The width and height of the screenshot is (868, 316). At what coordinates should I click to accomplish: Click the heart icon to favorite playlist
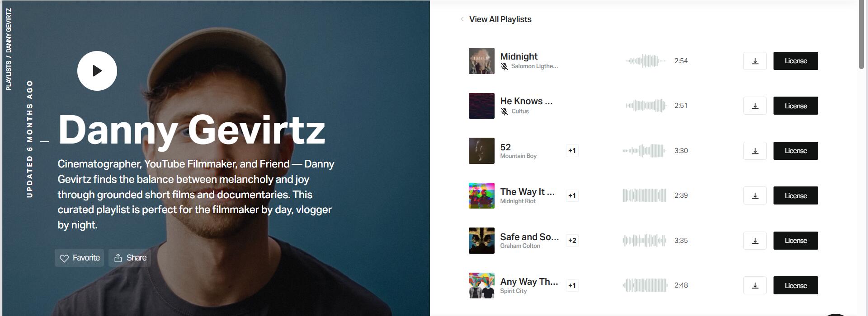tap(64, 258)
